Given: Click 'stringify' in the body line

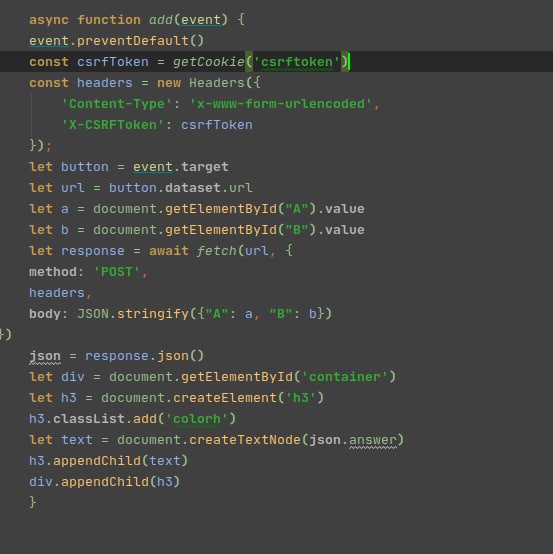Looking at the screenshot, I should click(153, 314).
